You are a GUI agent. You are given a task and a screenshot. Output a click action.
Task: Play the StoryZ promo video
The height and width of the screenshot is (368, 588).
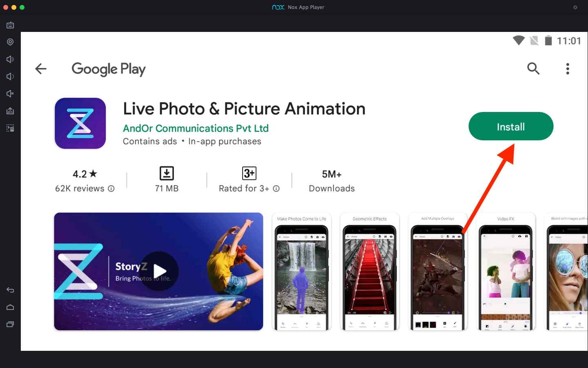point(159,271)
